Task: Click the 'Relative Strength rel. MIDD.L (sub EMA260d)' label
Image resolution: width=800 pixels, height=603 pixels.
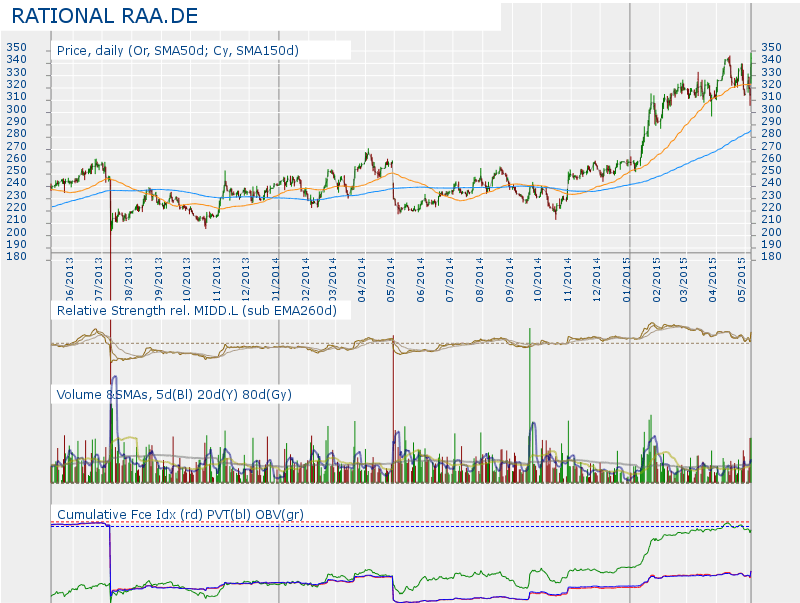Action: (196, 311)
